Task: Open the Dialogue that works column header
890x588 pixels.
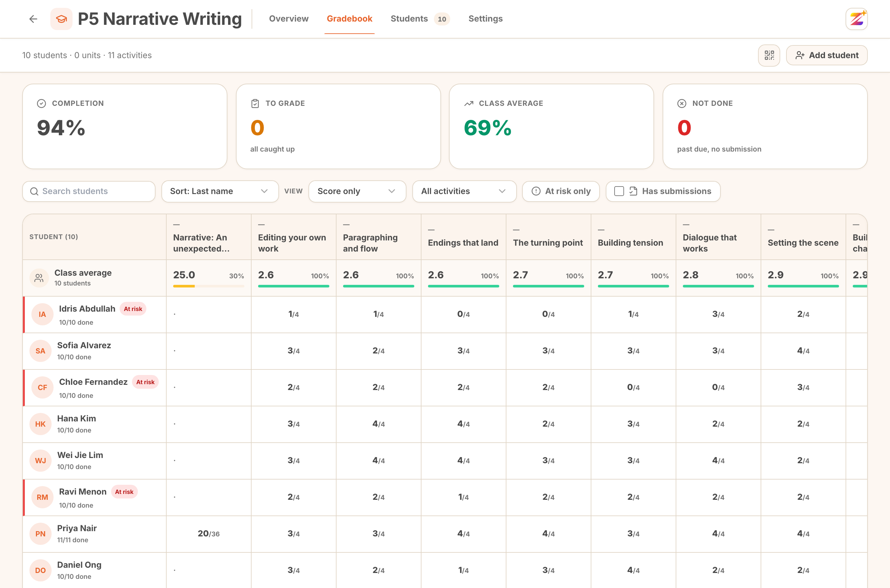Action: 718,237
